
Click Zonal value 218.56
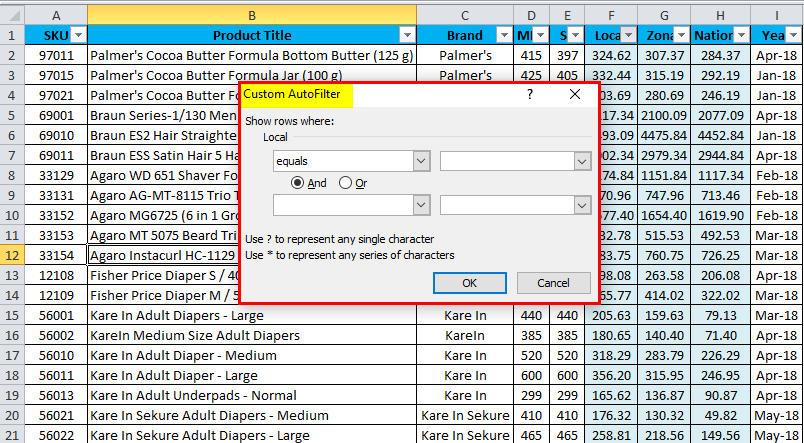pyautogui.click(x=664, y=435)
